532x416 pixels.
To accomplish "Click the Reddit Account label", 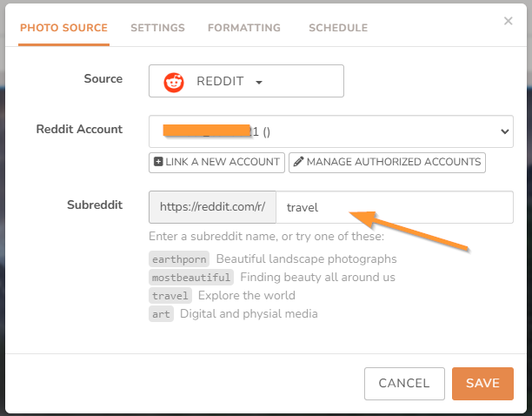I will 79,129.
